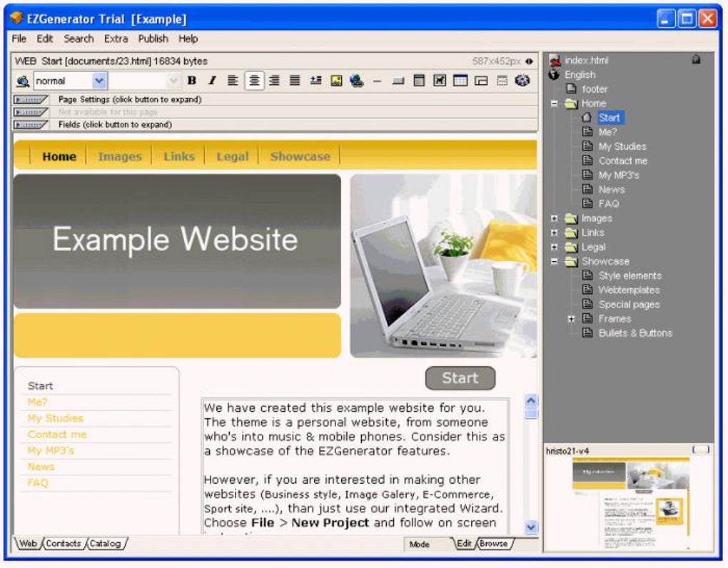This screenshot has width=728, height=568.
Task: Switch to the Contacts tab
Action: click(x=63, y=544)
